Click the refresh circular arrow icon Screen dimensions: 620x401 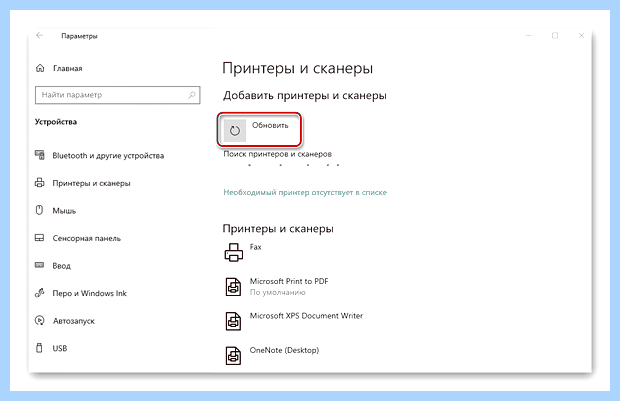pyautogui.click(x=235, y=131)
